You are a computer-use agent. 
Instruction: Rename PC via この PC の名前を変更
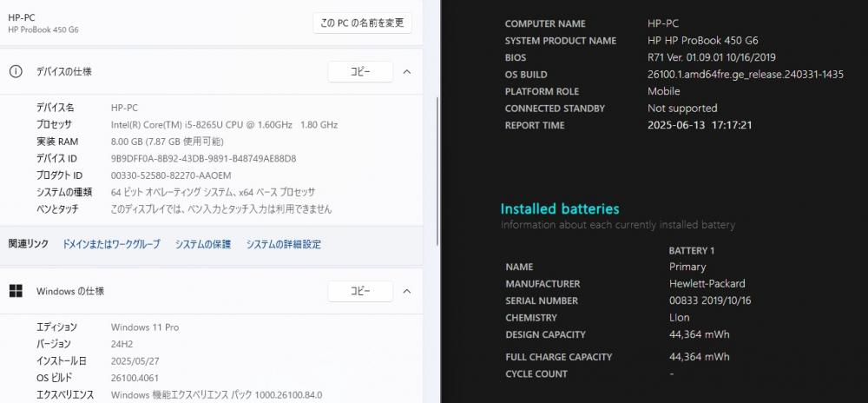tap(363, 23)
